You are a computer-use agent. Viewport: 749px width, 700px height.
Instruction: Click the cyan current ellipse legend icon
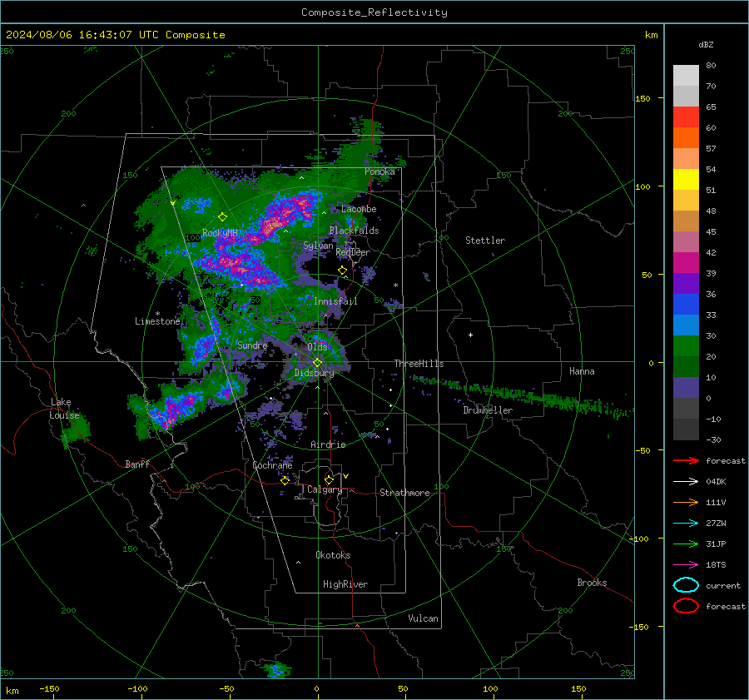pos(686,585)
